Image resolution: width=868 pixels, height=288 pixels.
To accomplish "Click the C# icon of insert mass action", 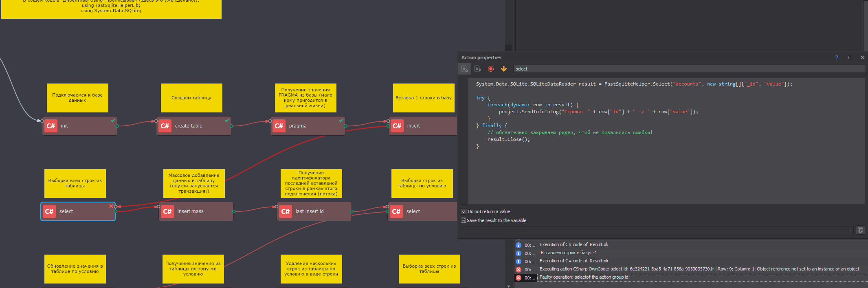I will (x=167, y=211).
